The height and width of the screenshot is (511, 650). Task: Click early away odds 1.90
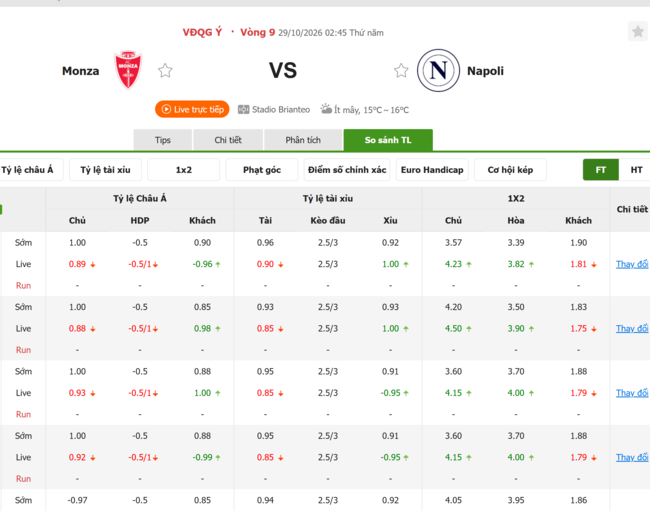tap(578, 242)
